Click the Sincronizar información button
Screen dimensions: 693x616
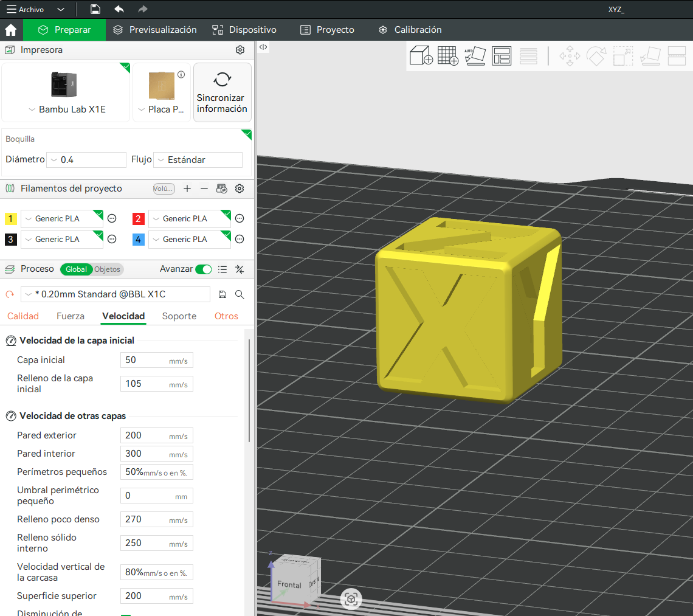(x=222, y=92)
